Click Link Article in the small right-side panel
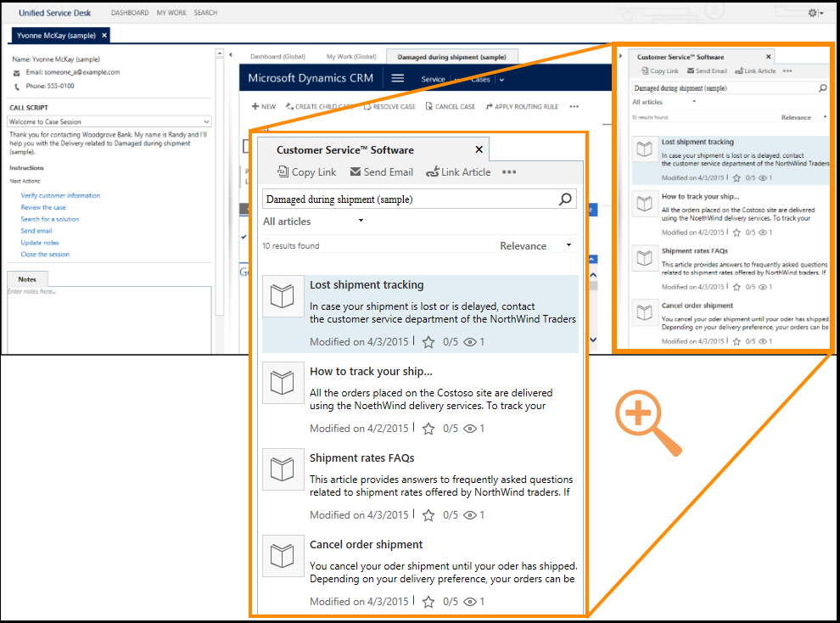This screenshot has height=623, width=840. point(755,70)
